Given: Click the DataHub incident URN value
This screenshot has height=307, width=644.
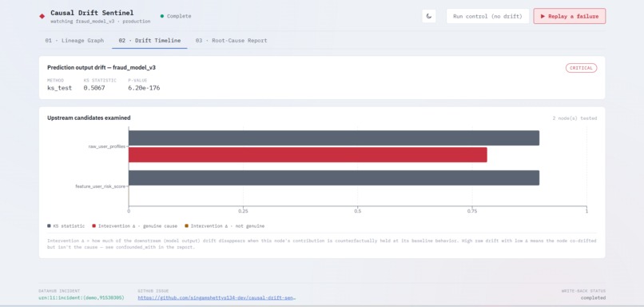Looking at the screenshot, I should 81,297.
